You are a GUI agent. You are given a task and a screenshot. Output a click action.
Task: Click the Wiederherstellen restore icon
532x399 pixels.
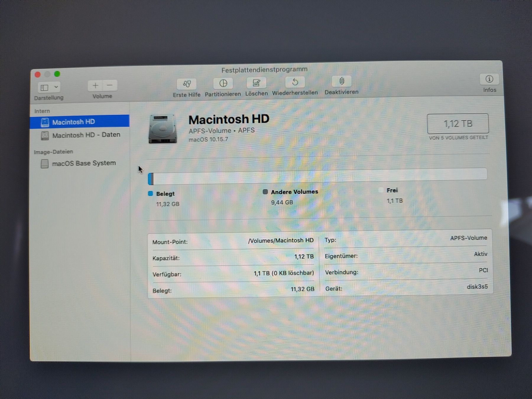tap(295, 82)
